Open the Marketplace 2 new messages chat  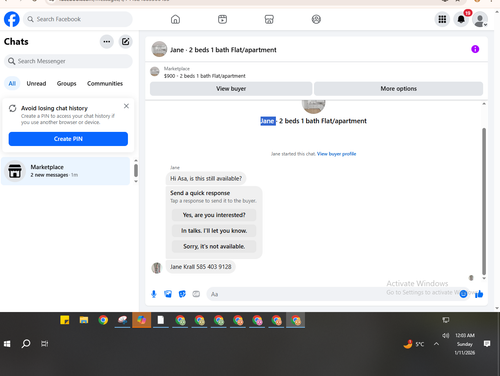point(65,171)
